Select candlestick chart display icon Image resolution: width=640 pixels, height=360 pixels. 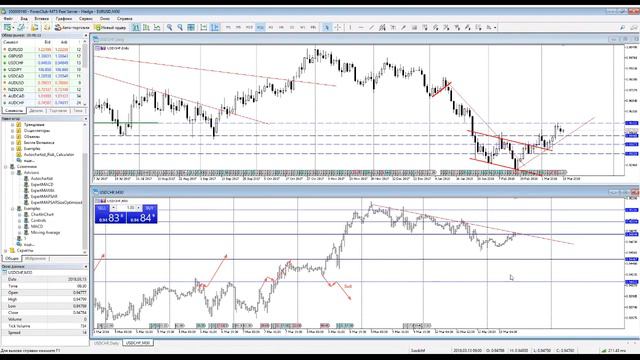coord(146,27)
